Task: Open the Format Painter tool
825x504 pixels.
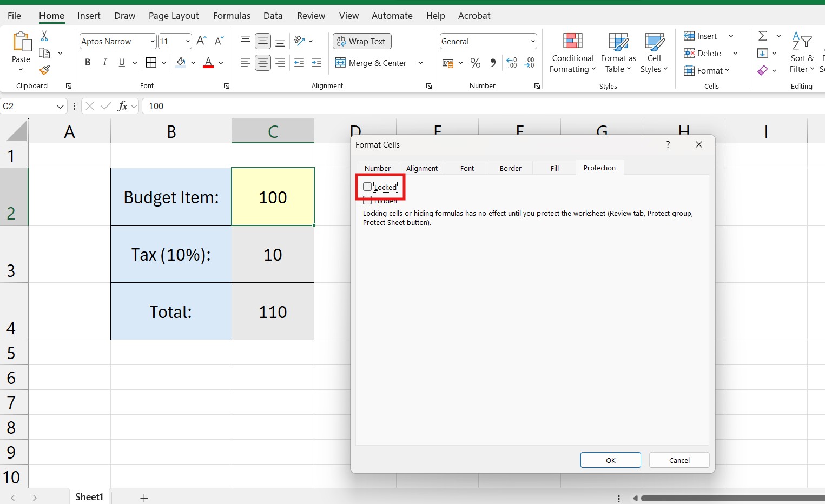Action: [x=44, y=70]
